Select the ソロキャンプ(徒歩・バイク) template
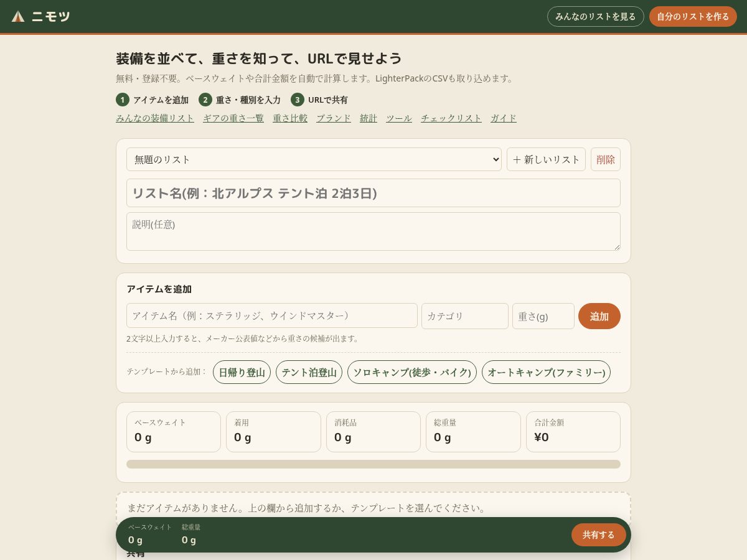This screenshot has height=560, width=747. point(412,372)
